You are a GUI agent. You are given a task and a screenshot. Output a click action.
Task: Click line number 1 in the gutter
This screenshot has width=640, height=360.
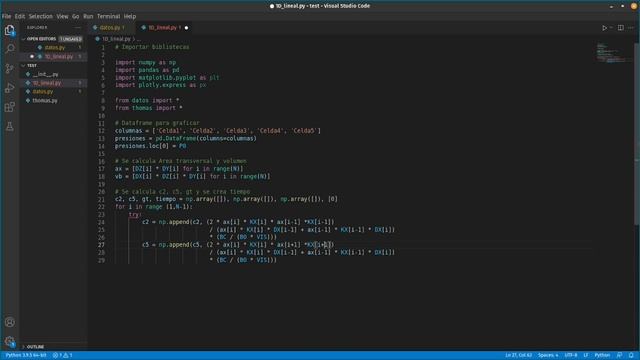point(103,47)
